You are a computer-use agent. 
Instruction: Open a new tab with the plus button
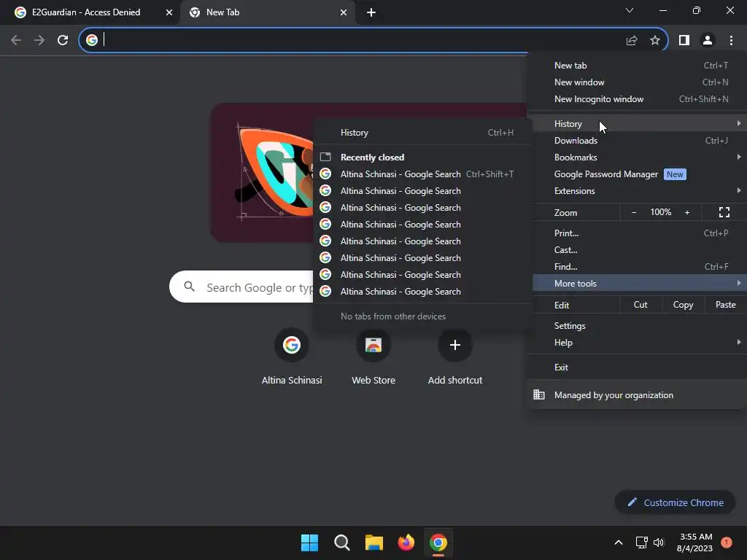tap(371, 12)
